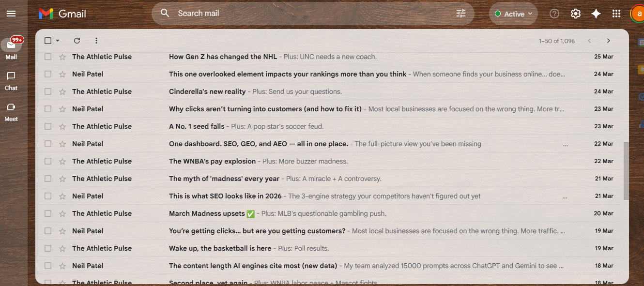
Task: Go to the next page of emails
Action: [x=609, y=41]
